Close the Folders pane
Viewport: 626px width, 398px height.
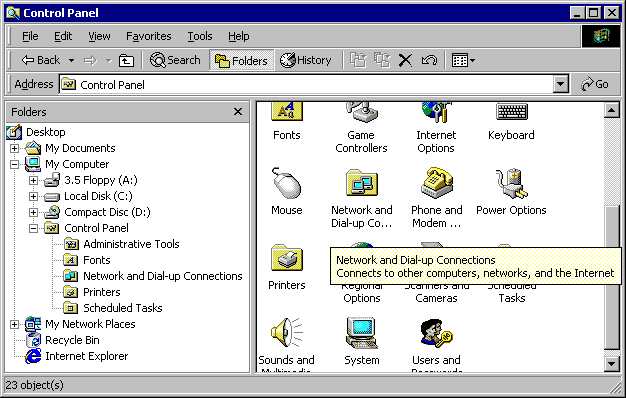tap(238, 112)
